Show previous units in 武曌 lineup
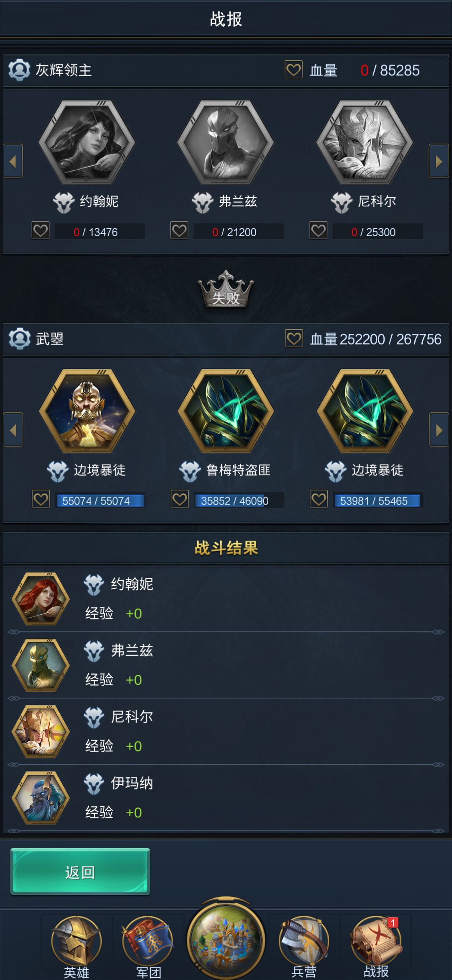 pyautogui.click(x=13, y=430)
